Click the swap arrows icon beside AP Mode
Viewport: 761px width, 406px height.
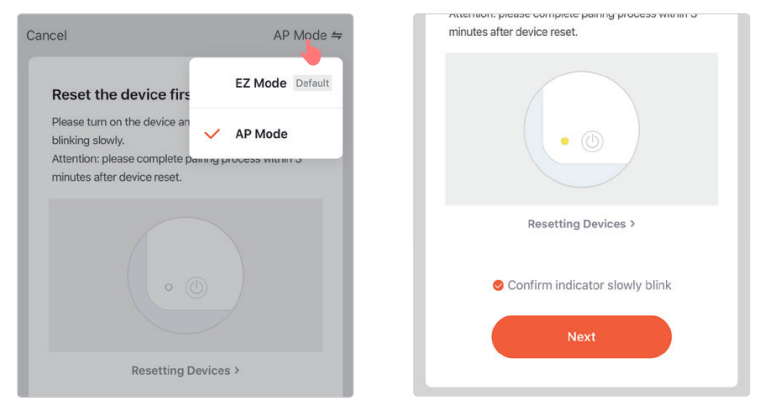pos(337,35)
